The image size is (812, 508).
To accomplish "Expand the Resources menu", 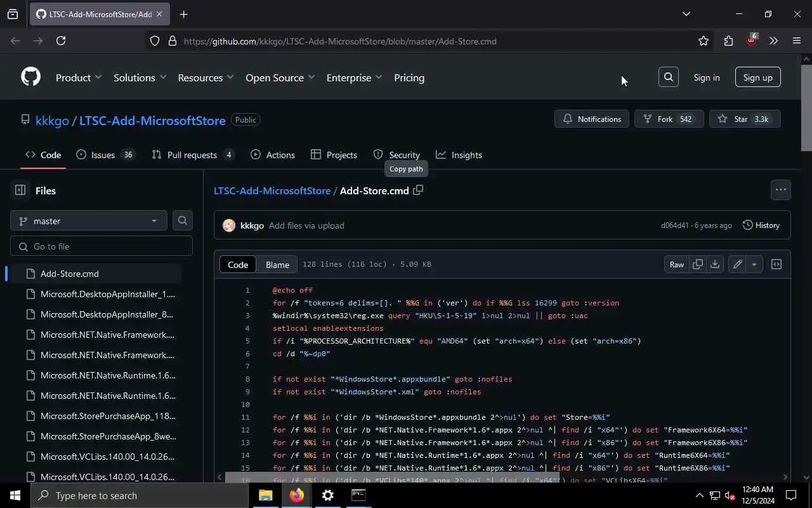I will click(206, 77).
